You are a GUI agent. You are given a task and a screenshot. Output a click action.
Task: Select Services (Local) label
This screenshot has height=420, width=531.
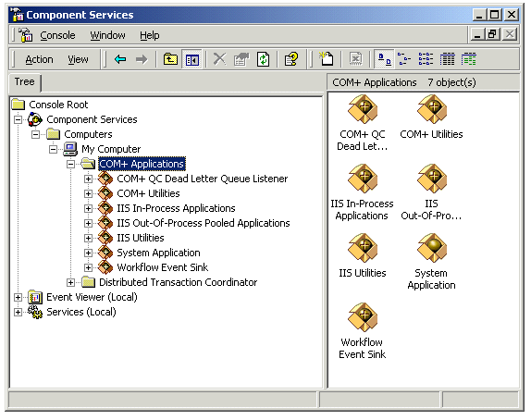tap(81, 312)
